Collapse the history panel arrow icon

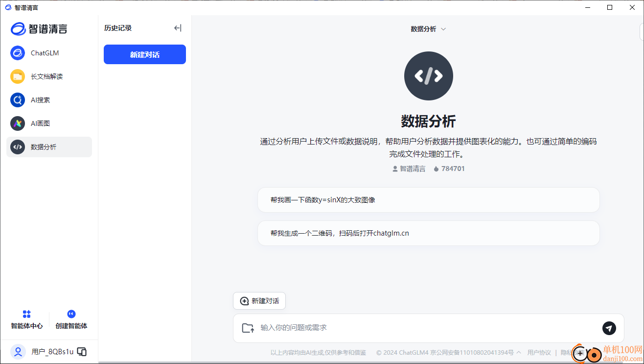click(178, 28)
